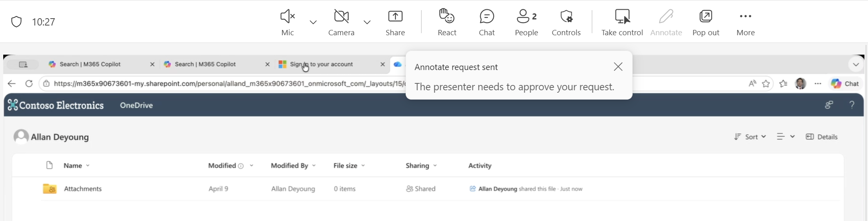Open the Attachments folder
868x221 pixels.
point(83,189)
